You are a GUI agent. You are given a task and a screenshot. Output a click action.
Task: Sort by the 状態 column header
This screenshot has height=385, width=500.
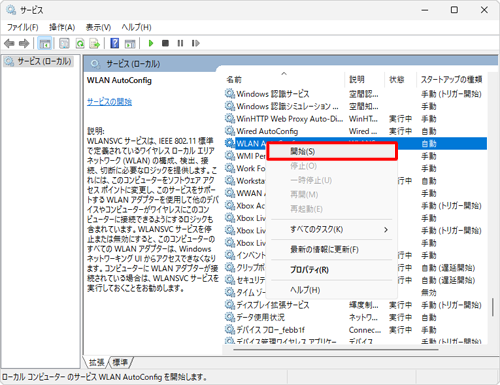click(400, 79)
